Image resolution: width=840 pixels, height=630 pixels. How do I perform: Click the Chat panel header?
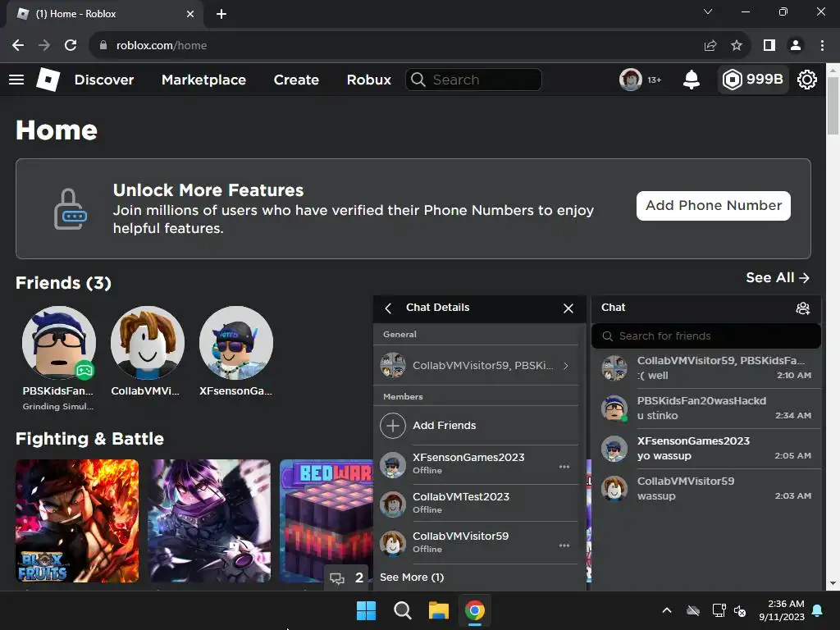tap(706, 308)
